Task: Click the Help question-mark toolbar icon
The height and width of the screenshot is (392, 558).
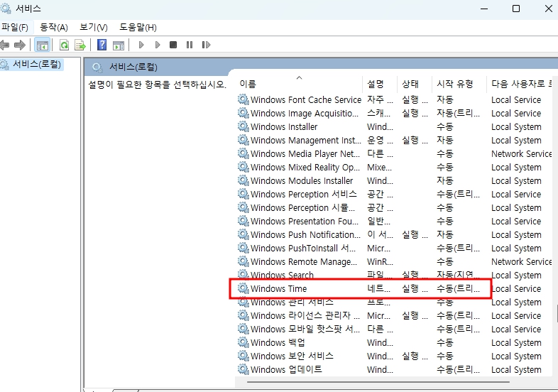Action: [x=102, y=45]
